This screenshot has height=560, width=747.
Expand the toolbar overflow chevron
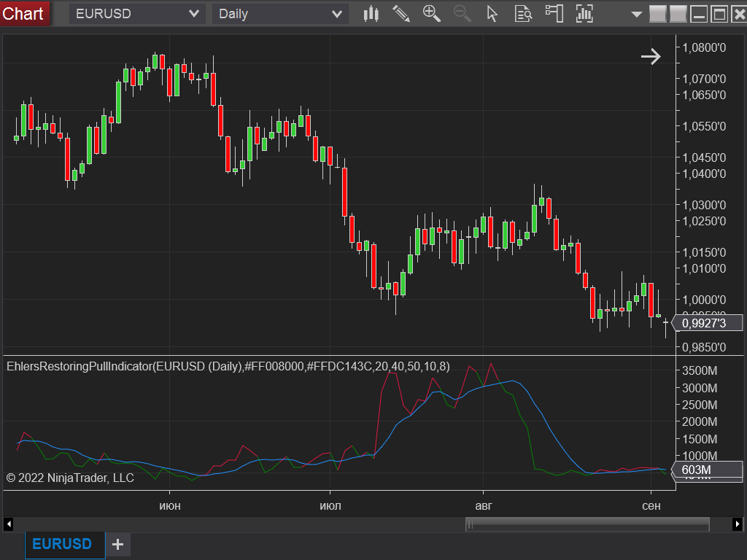636,13
